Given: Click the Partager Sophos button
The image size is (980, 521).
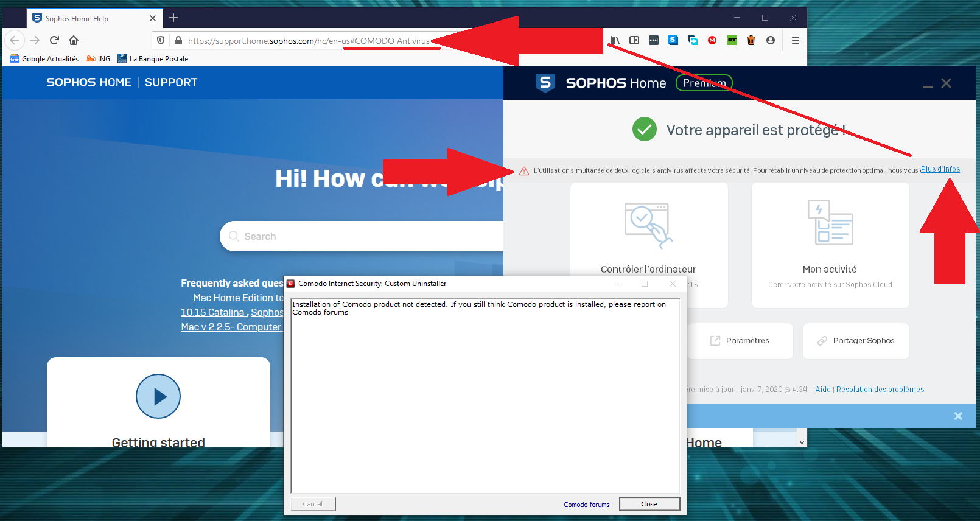Looking at the screenshot, I should pyautogui.click(x=856, y=341).
